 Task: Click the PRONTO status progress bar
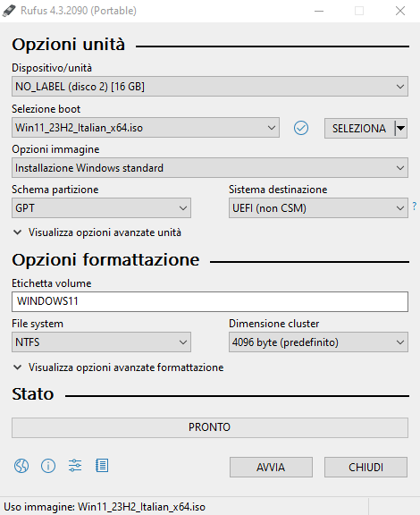[210, 427]
